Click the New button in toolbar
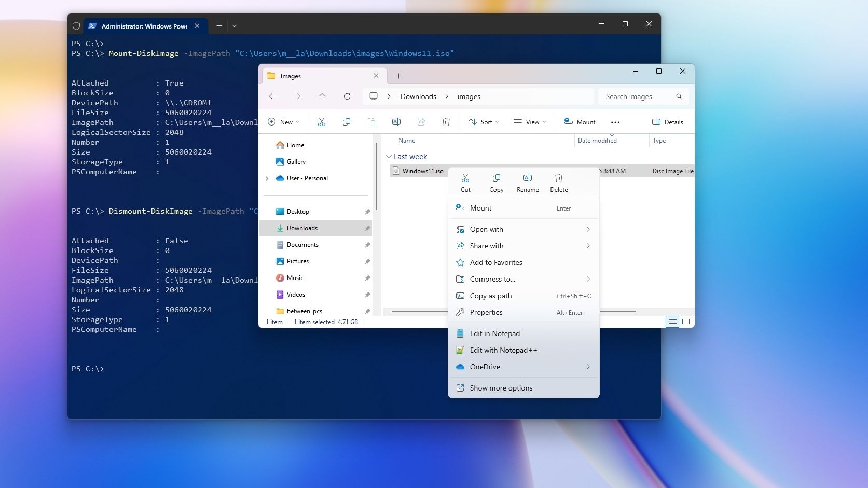 click(x=283, y=122)
